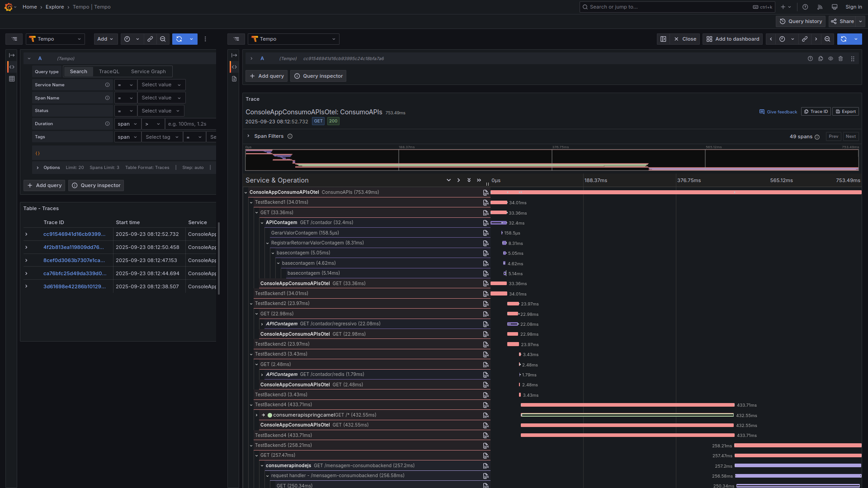Open logs icon for GerarValorContagem span
868x488 pixels.
tap(486, 233)
